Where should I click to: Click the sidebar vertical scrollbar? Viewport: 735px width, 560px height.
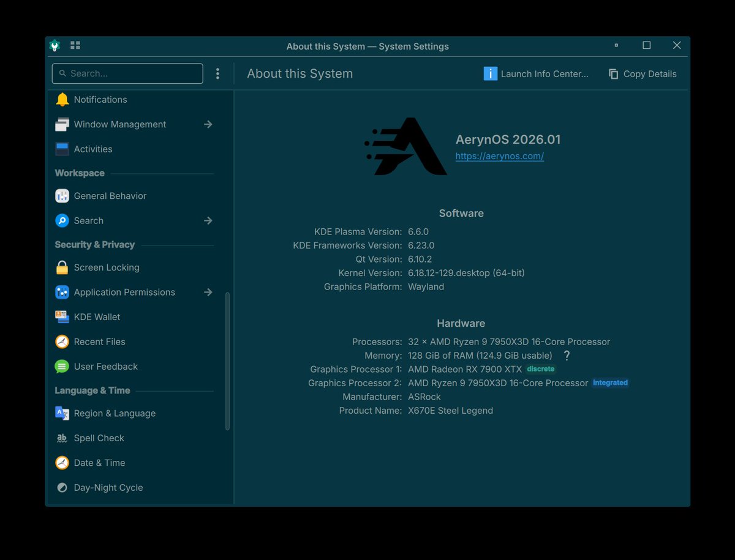pyautogui.click(x=228, y=361)
